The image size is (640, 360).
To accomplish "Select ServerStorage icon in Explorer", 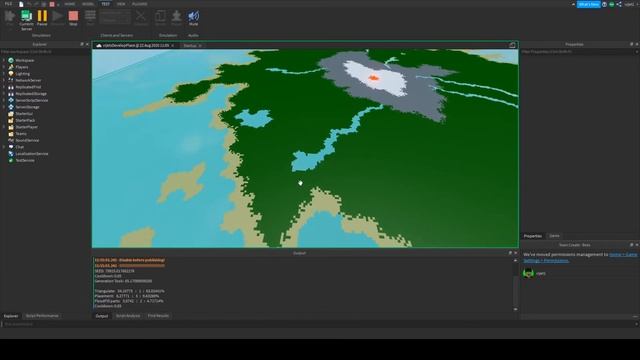I will (x=11, y=107).
